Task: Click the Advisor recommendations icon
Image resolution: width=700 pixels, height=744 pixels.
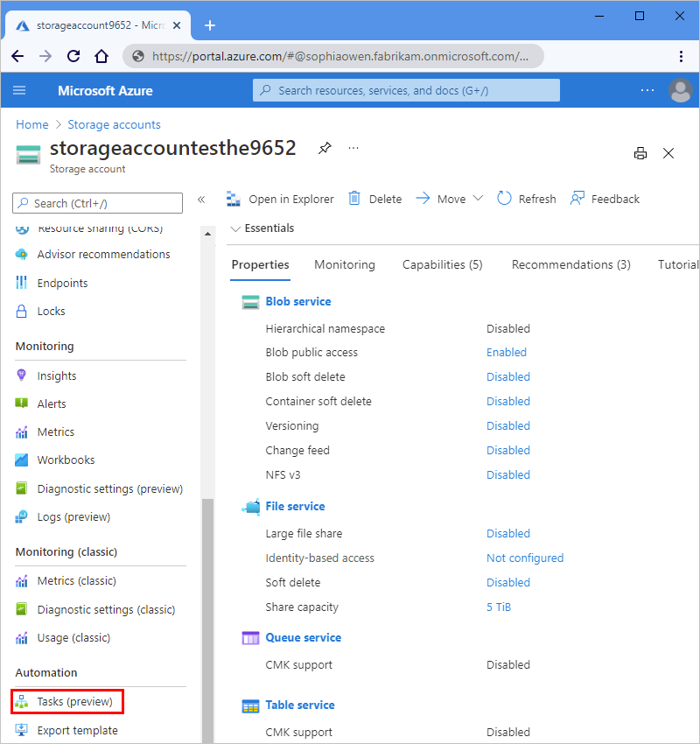Action: coord(21,255)
